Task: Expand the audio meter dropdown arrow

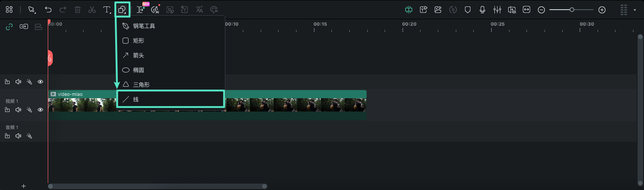Action: [x=635, y=10]
